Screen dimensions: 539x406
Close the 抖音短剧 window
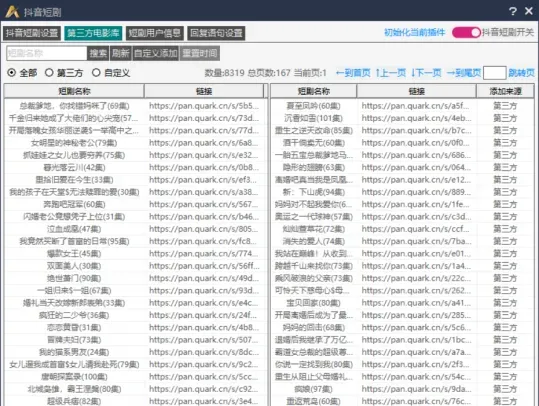pos(529,11)
